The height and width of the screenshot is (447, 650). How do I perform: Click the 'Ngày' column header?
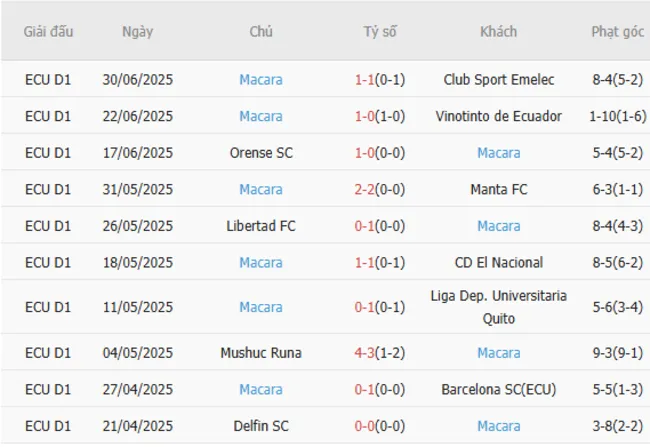point(138,31)
